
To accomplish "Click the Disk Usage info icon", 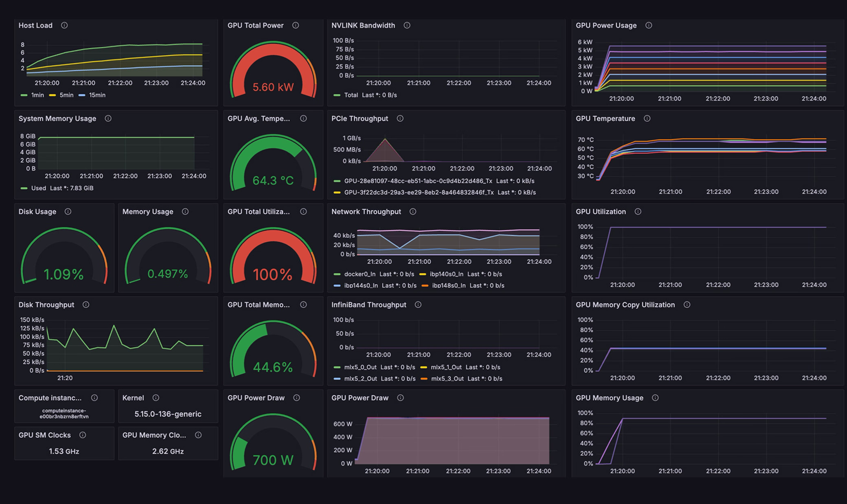I will [x=68, y=212].
